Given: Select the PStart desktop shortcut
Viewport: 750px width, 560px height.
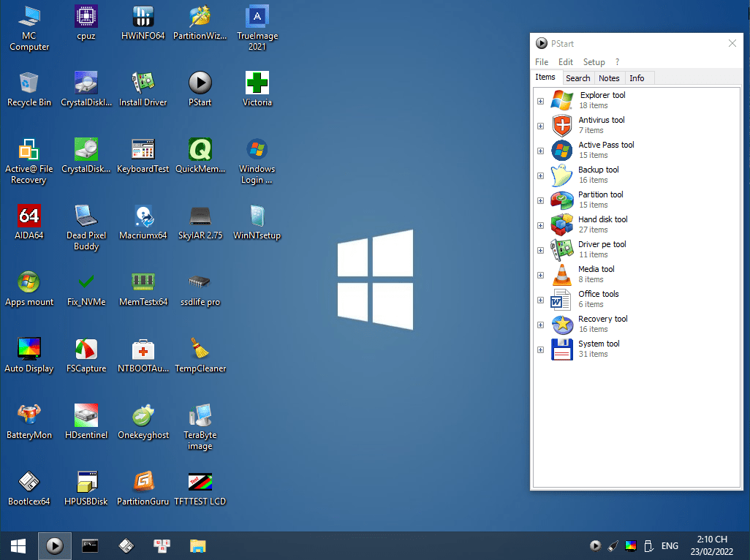Looking at the screenshot, I should (x=200, y=89).
